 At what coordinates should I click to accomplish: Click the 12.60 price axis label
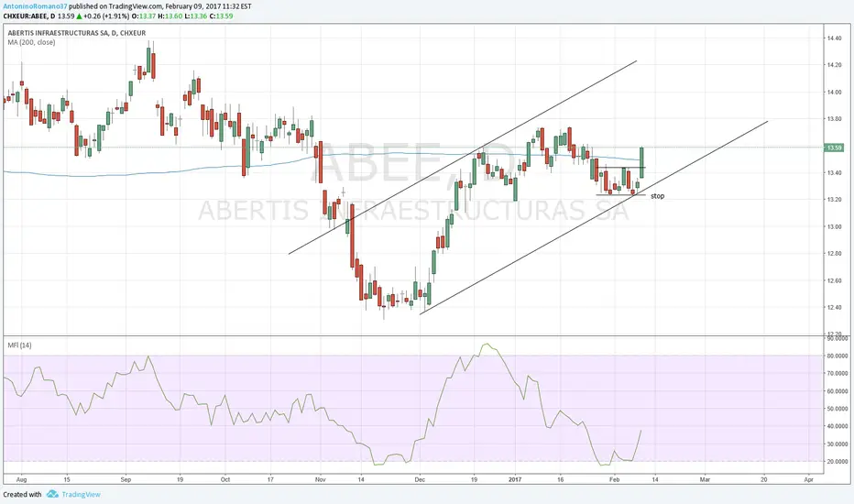click(x=834, y=280)
